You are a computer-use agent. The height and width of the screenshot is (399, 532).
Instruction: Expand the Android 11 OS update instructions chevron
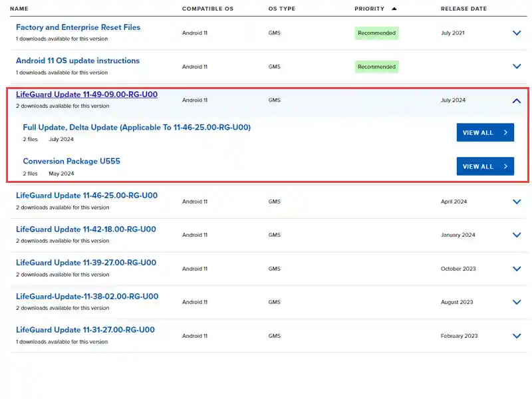click(x=517, y=66)
